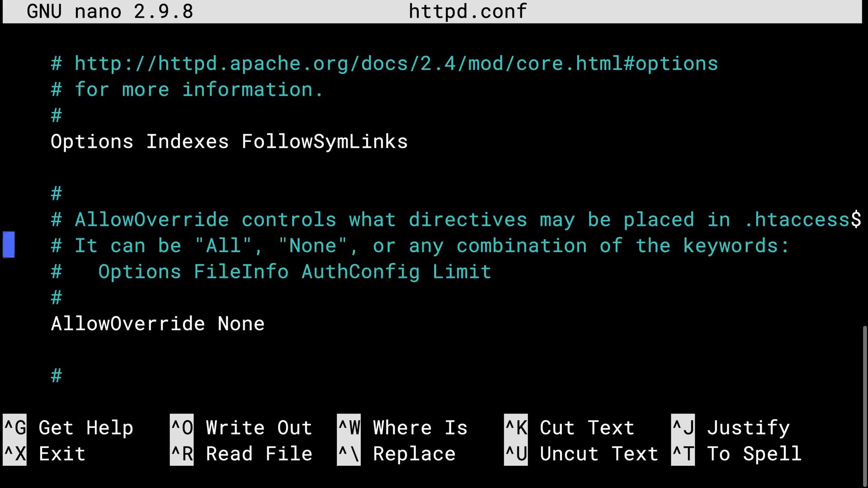Place cursor on Options Indexes FollowSymLinks line
This screenshot has height=488, width=868.
tap(229, 142)
